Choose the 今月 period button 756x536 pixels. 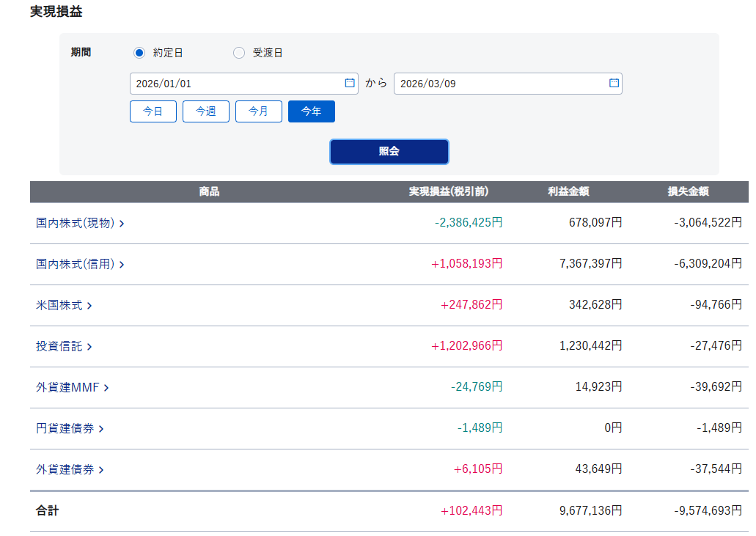tap(259, 111)
